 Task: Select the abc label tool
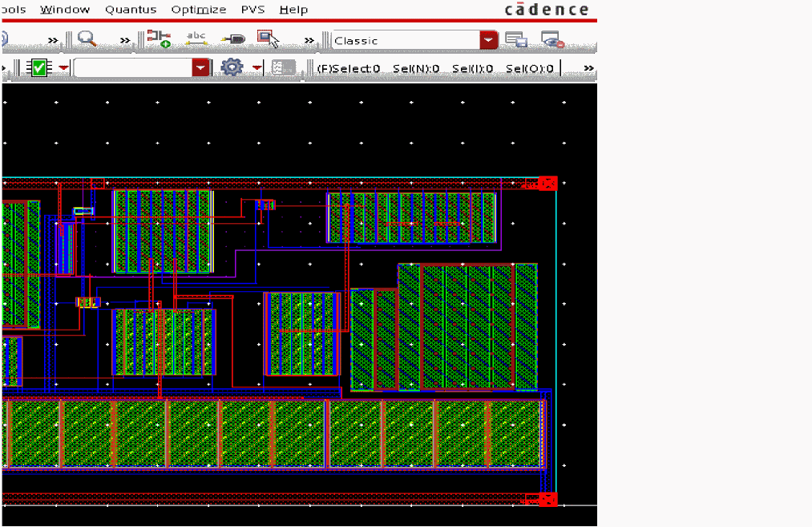(196, 39)
